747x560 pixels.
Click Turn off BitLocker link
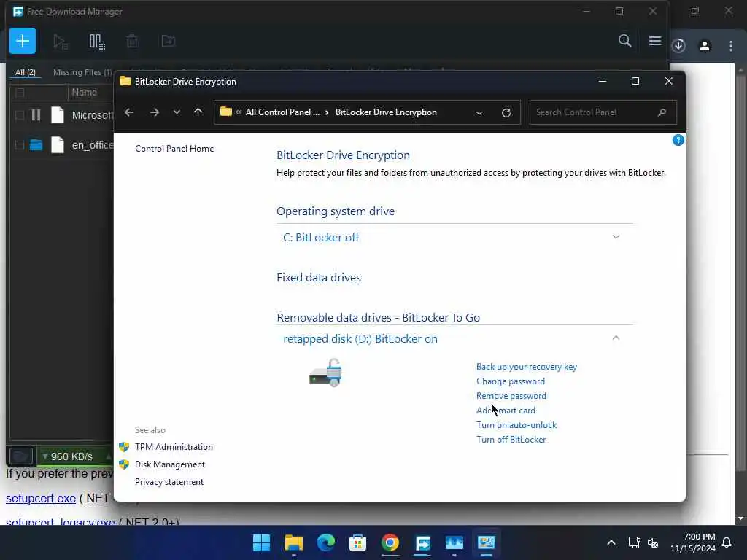[x=511, y=440]
